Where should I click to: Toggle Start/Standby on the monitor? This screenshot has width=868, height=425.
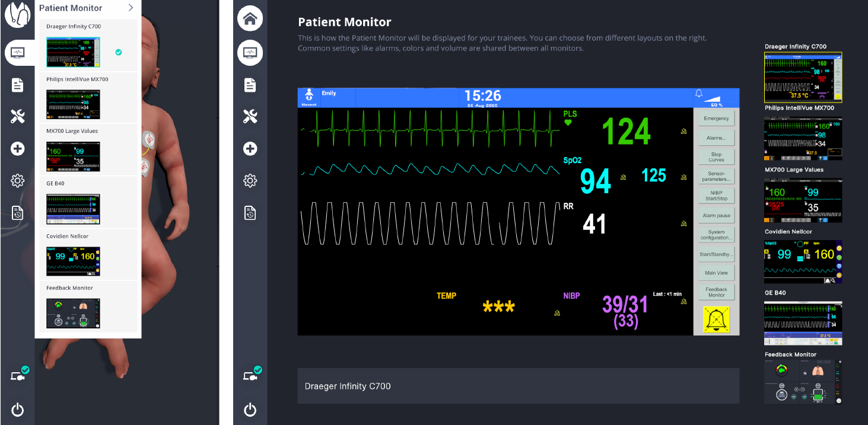click(716, 253)
